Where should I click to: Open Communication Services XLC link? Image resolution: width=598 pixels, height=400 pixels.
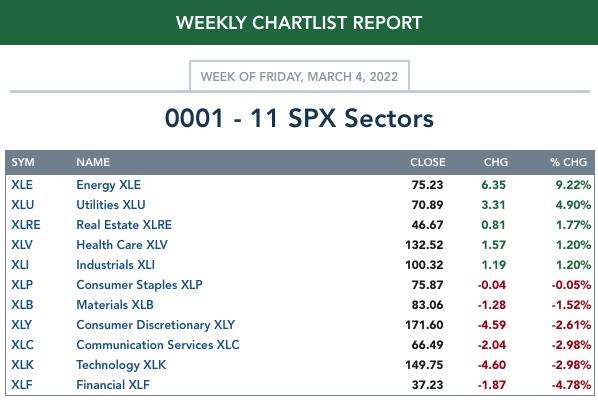click(x=158, y=345)
